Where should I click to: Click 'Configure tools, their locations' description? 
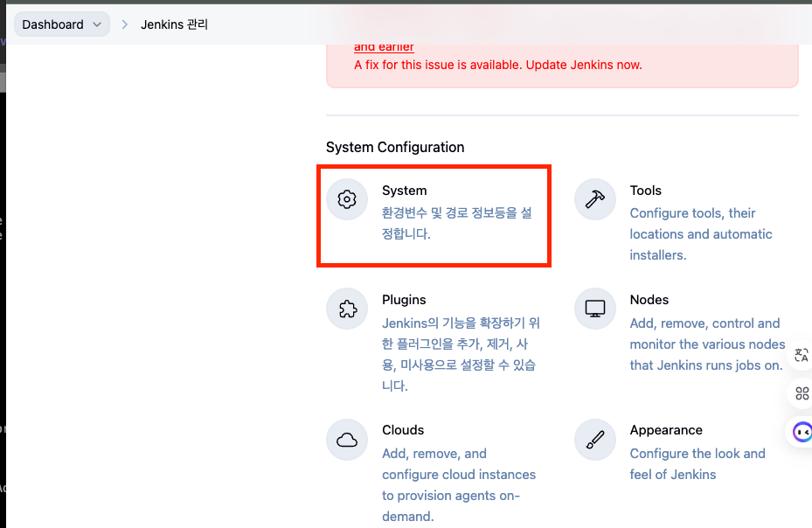pos(701,233)
